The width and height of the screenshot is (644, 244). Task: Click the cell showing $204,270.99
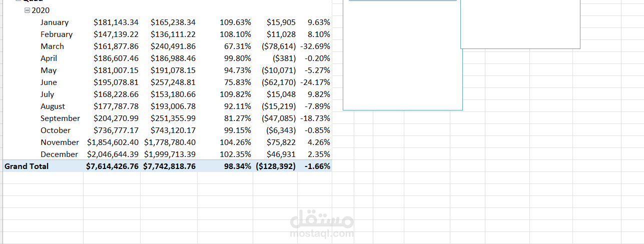[116, 118]
